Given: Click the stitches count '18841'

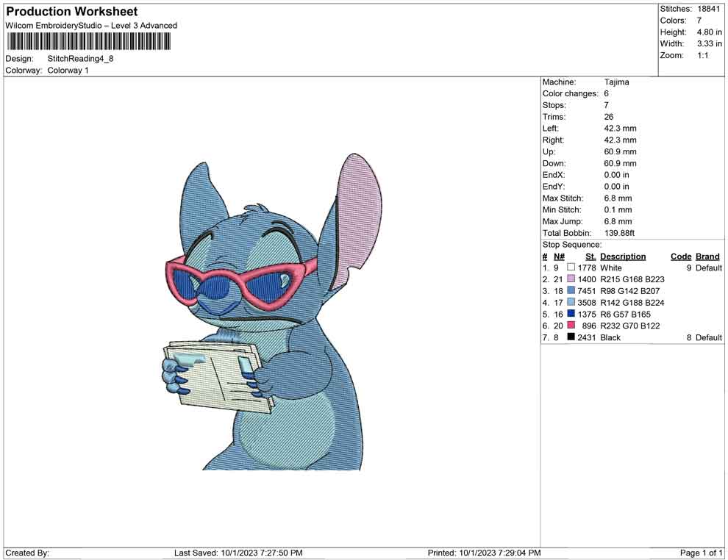Looking at the screenshot, I should point(708,9).
